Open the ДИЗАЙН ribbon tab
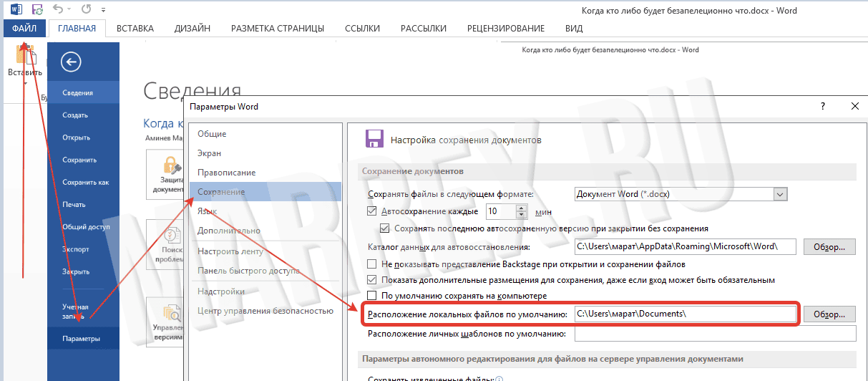The width and height of the screenshot is (868, 381). (x=192, y=29)
